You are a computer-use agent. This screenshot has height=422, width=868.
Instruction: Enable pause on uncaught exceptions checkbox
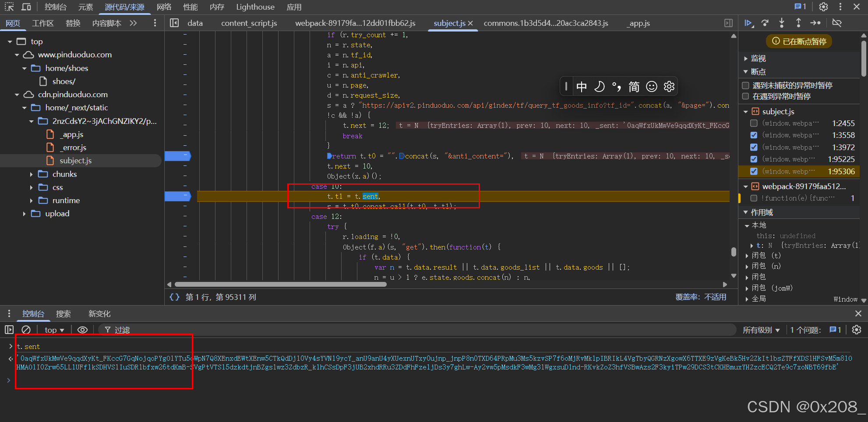[745, 85]
